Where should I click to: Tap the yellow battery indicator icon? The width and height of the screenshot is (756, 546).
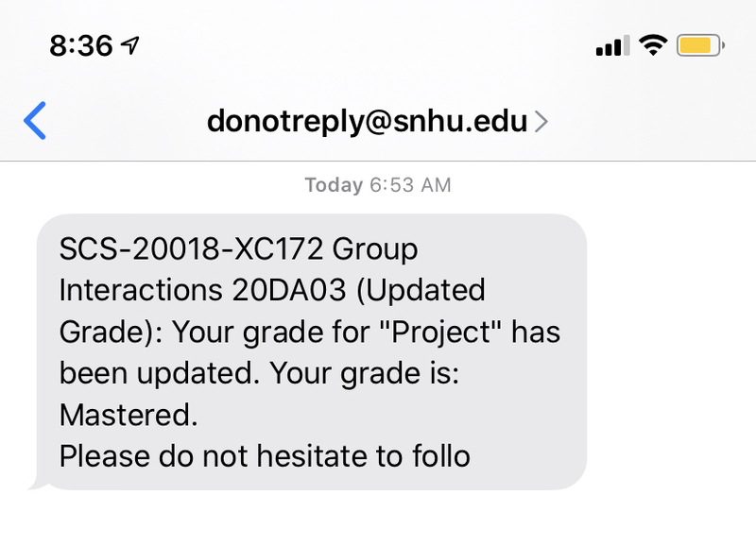pyautogui.click(x=700, y=45)
